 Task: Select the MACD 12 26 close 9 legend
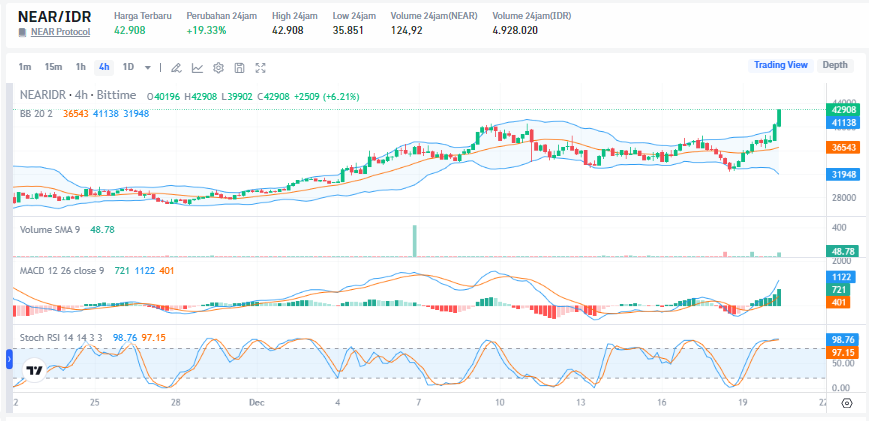[62, 271]
